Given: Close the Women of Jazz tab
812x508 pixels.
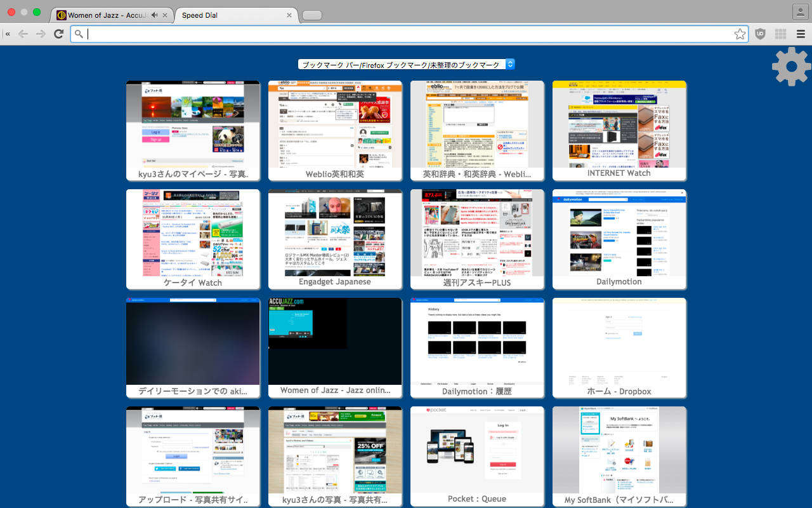Looking at the screenshot, I should pyautogui.click(x=166, y=15).
